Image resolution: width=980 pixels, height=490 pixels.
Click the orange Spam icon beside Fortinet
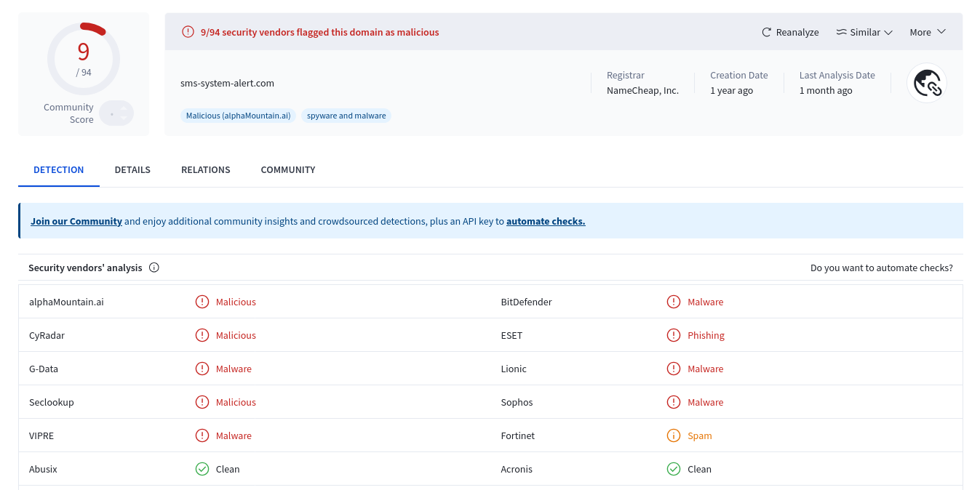673,435
